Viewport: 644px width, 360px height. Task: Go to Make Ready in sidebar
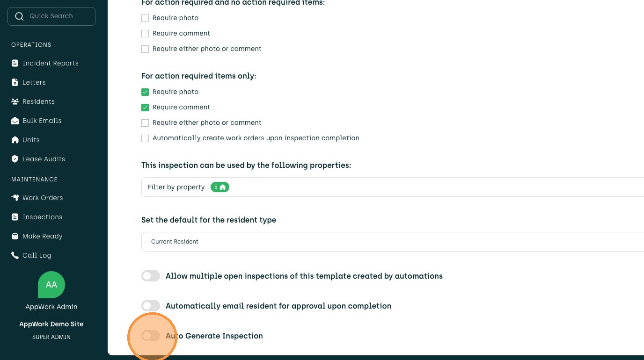click(42, 236)
